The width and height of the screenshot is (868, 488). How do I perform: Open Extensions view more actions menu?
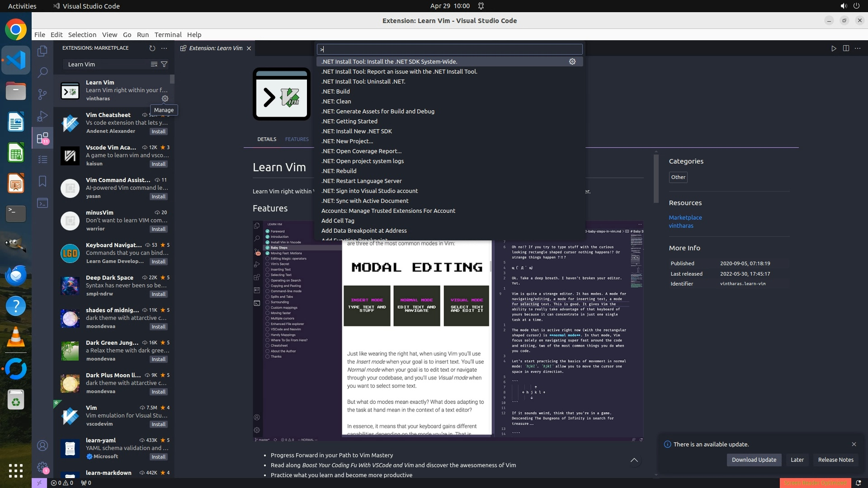pyautogui.click(x=164, y=48)
